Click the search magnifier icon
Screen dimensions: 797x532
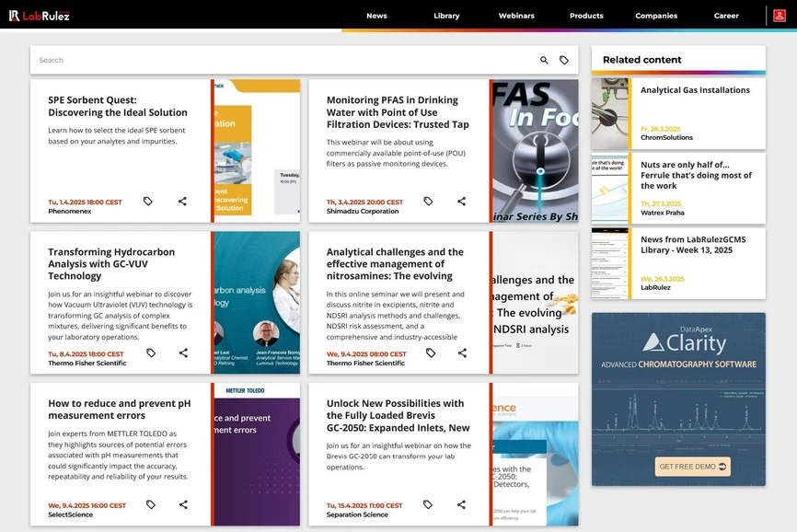544,60
